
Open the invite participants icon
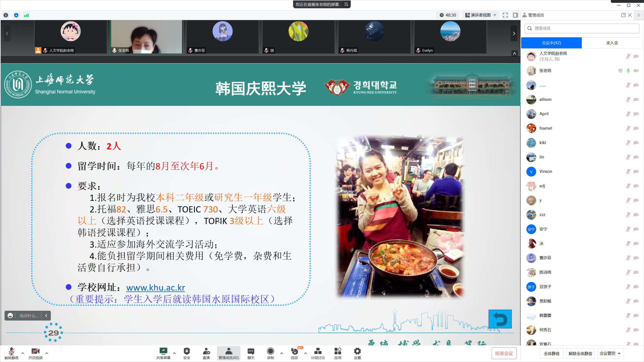pyautogui.click(x=206, y=353)
